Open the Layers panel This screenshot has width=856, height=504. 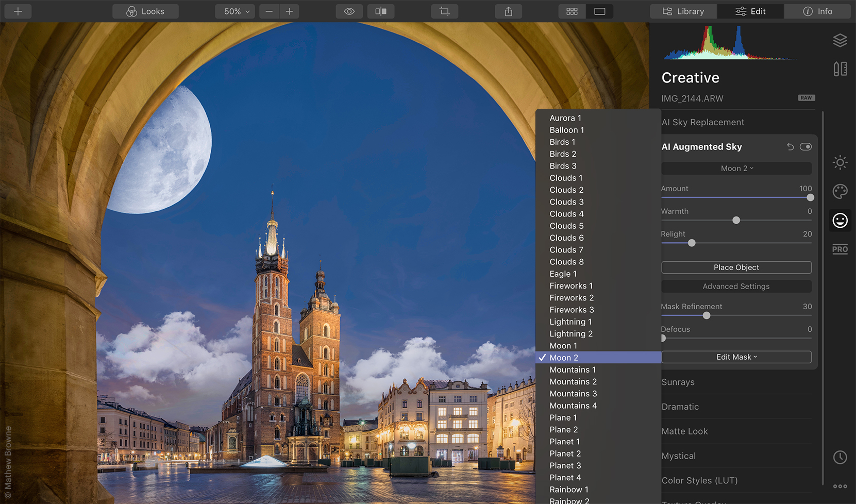[840, 40]
